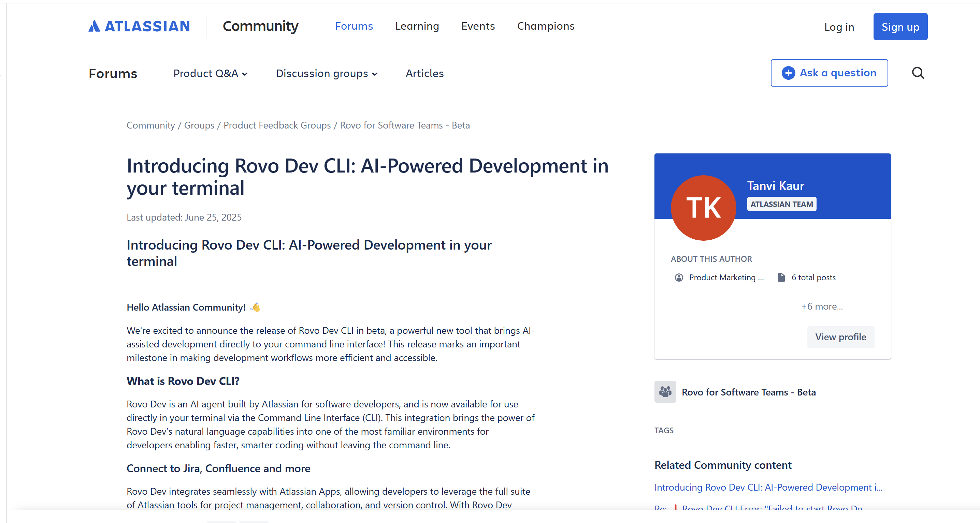Open the Forums tab in top navigation
The image size is (980, 523).
click(x=354, y=26)
